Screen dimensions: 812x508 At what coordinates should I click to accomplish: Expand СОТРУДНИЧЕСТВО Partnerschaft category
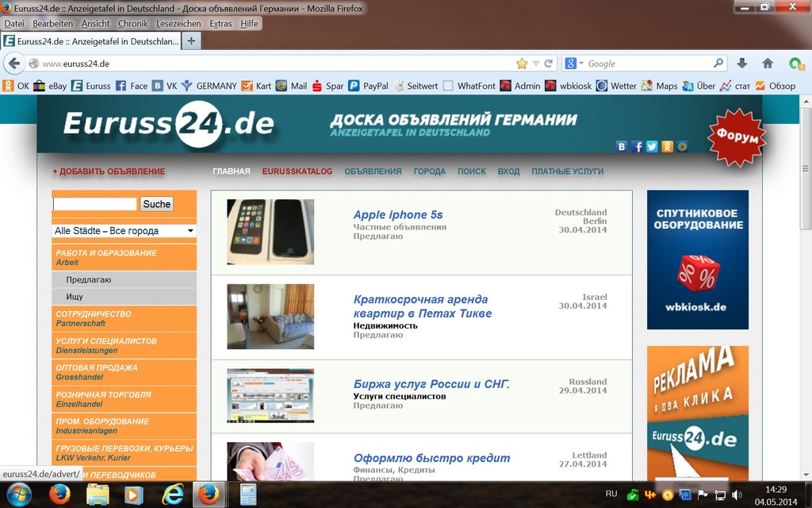point(124,318)
